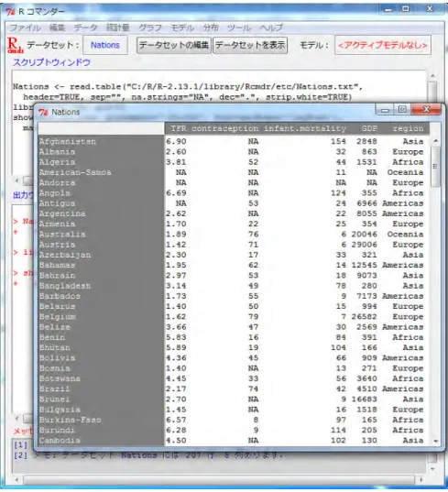Open the 編集 menu
Image resolution: width=448 pixels, height=492 pixels.
(x=57, y=27)
